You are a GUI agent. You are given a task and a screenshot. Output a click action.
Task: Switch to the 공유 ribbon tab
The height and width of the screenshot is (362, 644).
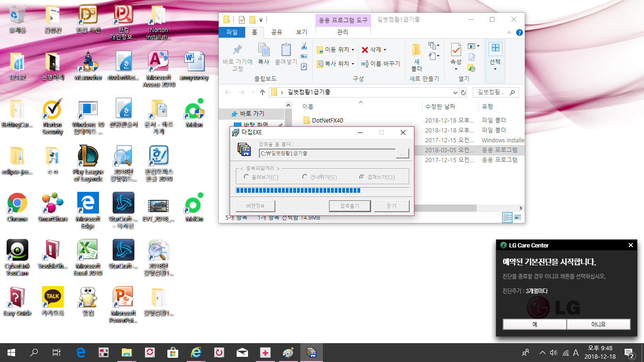point(277,32)
